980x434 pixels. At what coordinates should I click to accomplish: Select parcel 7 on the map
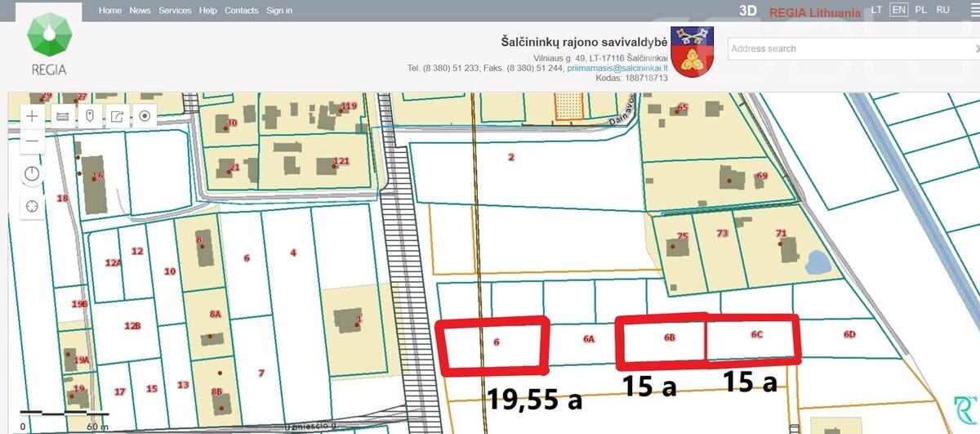point(261,374)
